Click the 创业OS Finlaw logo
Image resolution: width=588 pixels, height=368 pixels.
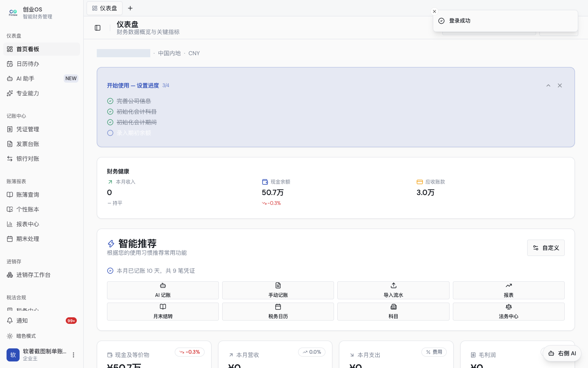[x=13, y=13]
